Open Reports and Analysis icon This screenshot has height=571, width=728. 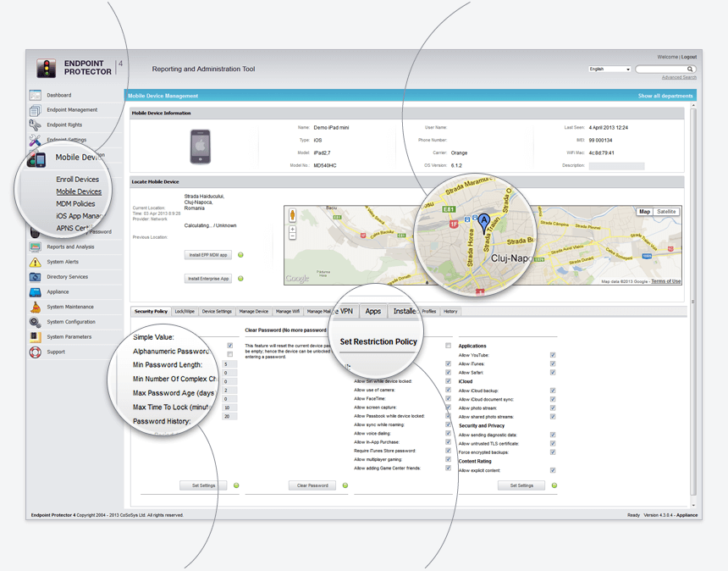coord(36,247)
